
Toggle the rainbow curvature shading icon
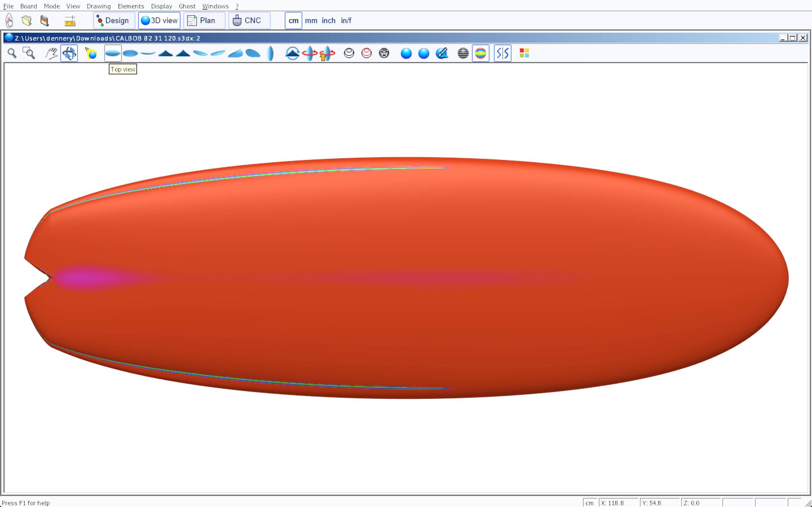[480, 53]
